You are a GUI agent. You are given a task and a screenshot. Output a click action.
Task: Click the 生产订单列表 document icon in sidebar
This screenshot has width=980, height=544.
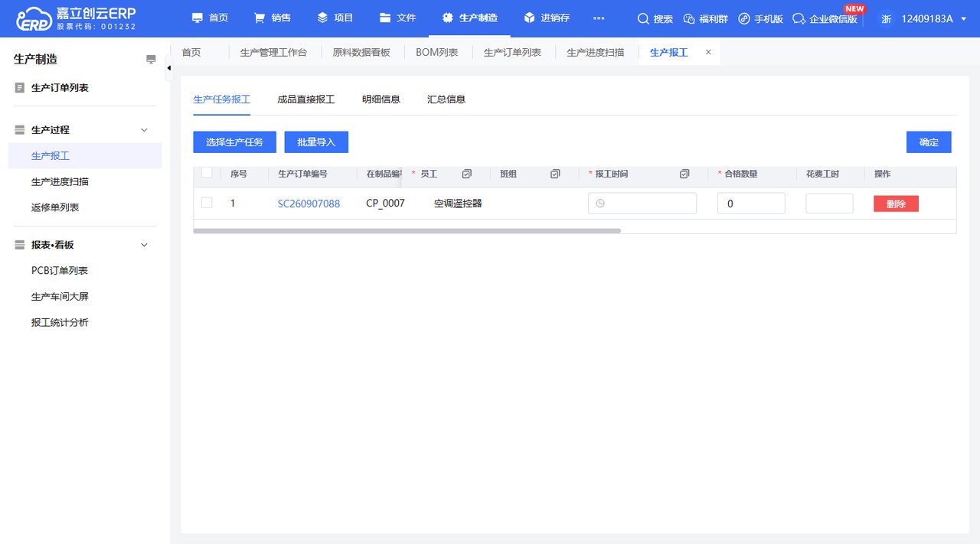tap(20, 88)
